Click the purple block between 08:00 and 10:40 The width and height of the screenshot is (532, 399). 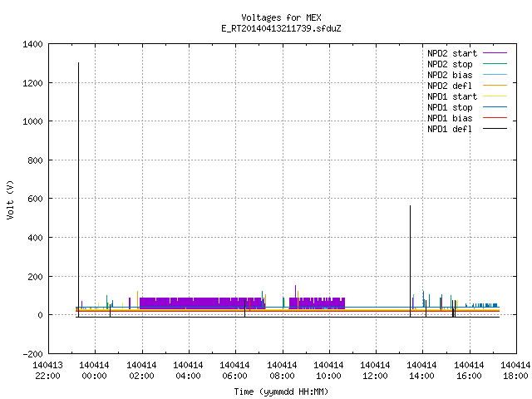(x=317, y=303)
